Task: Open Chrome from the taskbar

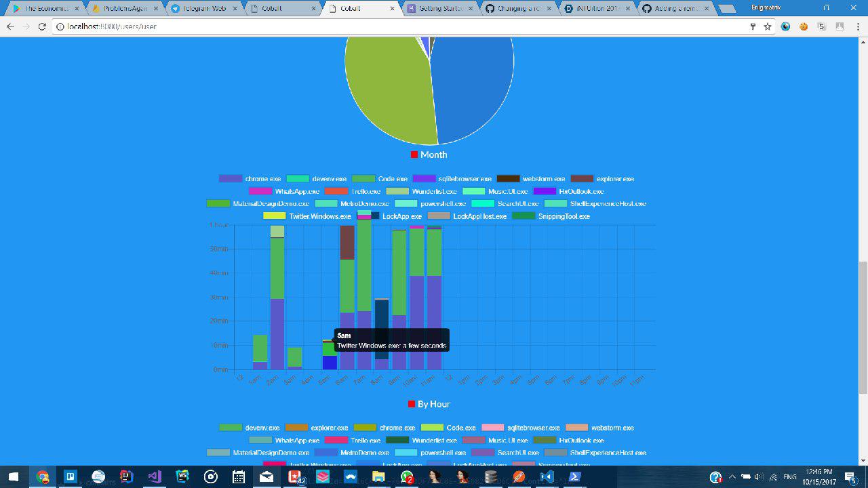Action: tap(43, 476)
